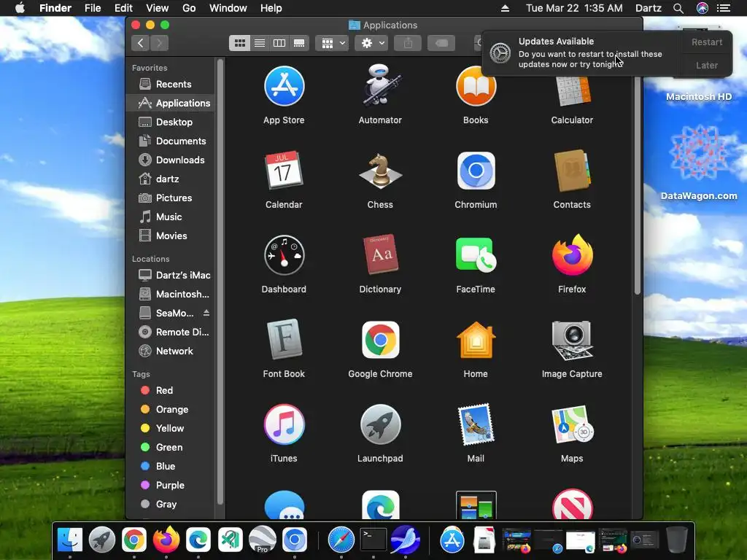Open the Window menu

click(228, 8)
